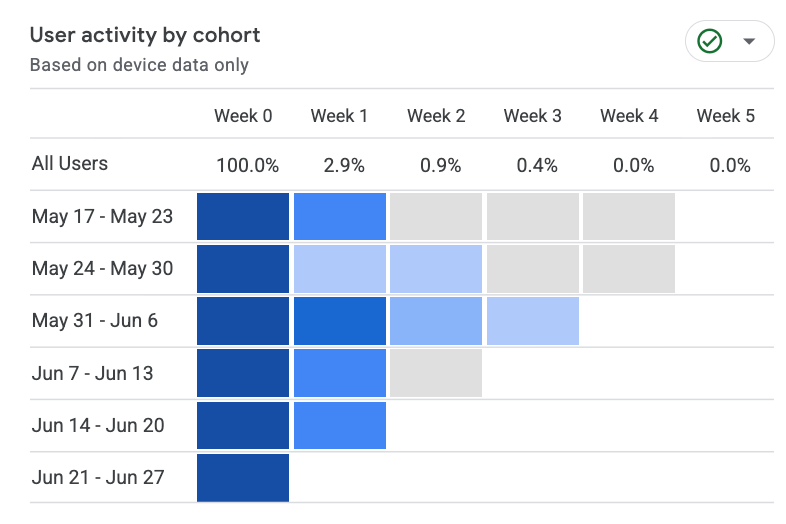This screenshot has width=786, height=524.
Task: Click the 2.9% All Users value
Action: [x=344, y=165]
